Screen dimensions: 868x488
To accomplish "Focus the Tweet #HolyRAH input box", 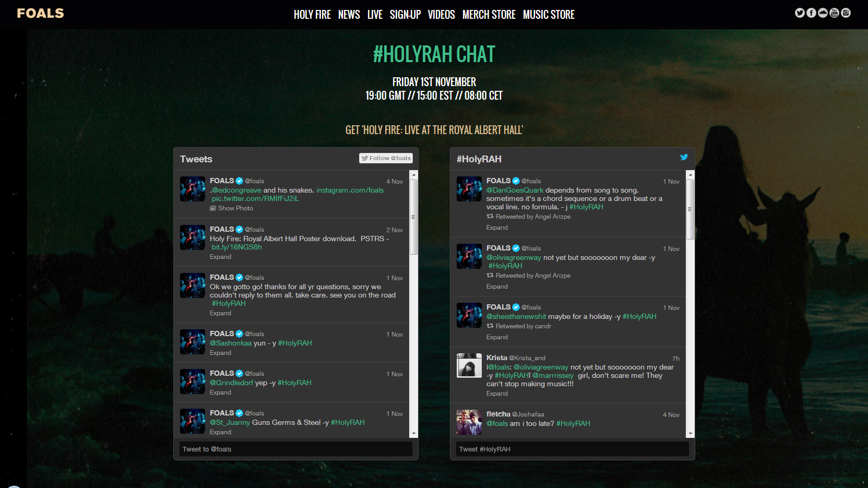I will (573, 449).
